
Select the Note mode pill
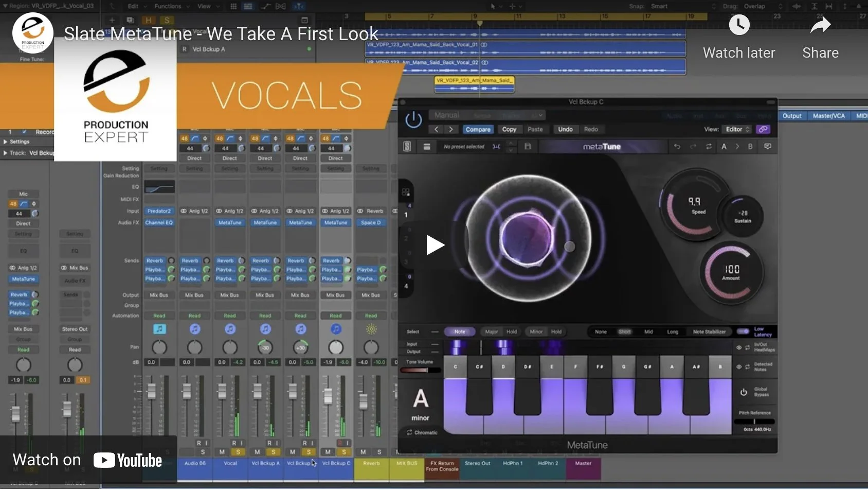[460, 332]
